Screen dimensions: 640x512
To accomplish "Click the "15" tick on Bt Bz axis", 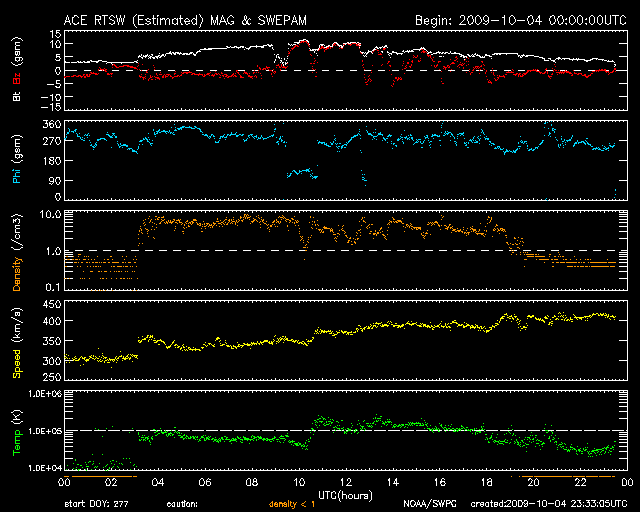I will pyautogui.click(x=56, y=34).
